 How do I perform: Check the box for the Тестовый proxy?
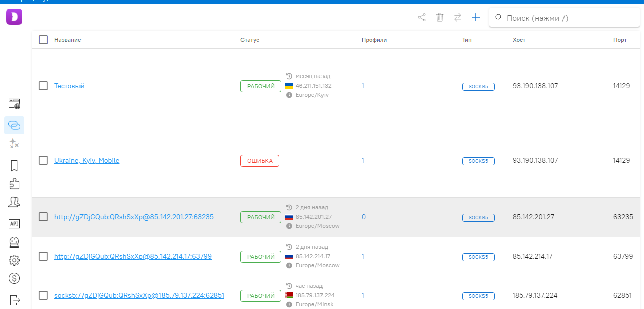(x=43, y=86)
